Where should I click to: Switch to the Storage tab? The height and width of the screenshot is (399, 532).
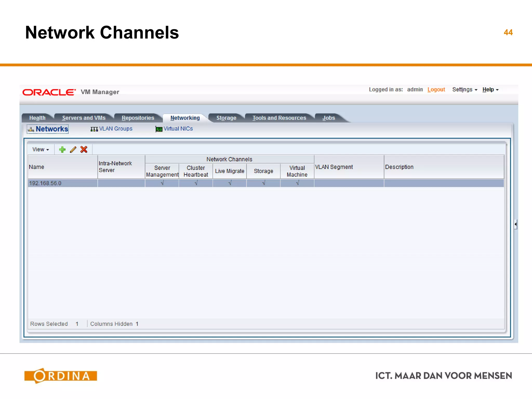pos(226,118)
